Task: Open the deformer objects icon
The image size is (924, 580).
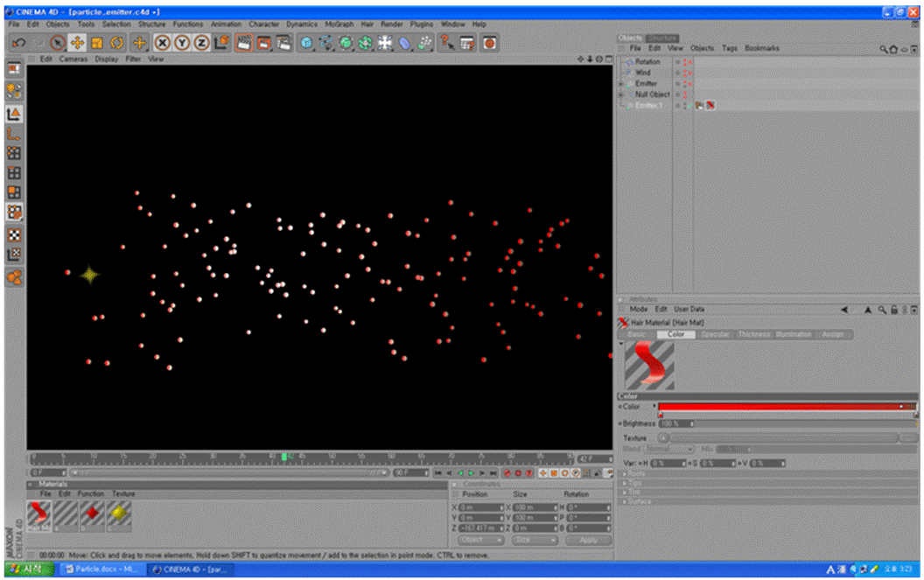Action: (x=405, y=43)
